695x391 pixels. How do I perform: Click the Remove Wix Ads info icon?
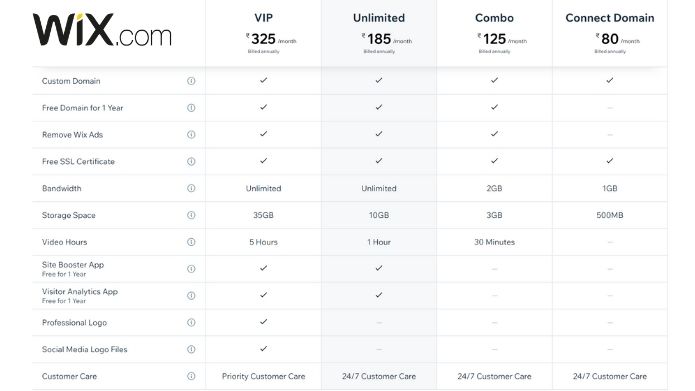191,135
